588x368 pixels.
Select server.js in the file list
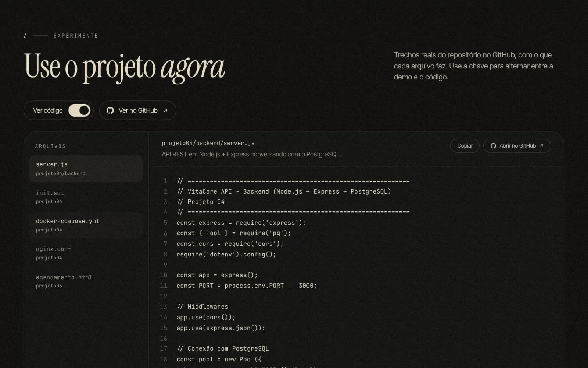[x=86, y=169]
